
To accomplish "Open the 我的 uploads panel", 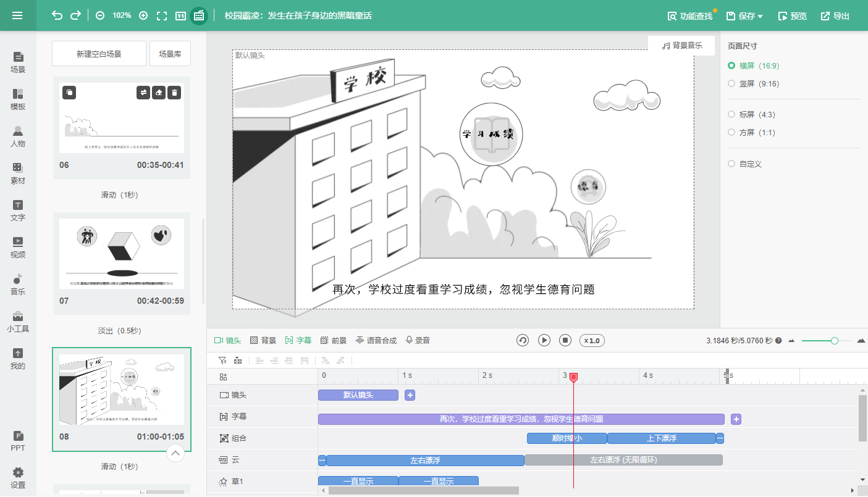I will tap(18, 359).
